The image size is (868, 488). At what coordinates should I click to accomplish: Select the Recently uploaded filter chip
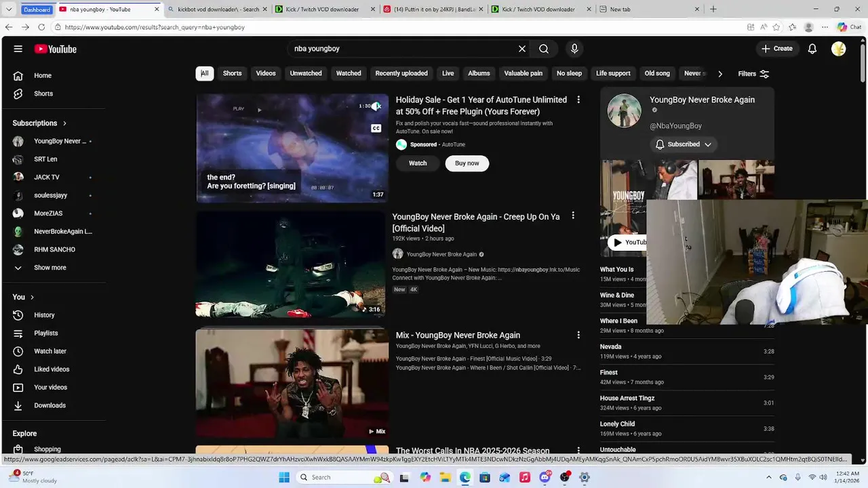click(x=401, y=73)
